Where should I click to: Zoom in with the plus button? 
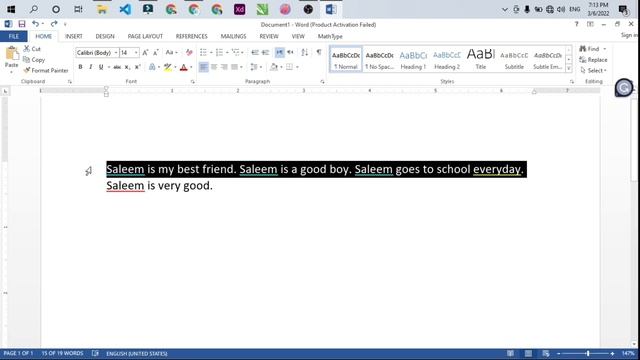tap(612, 353)
